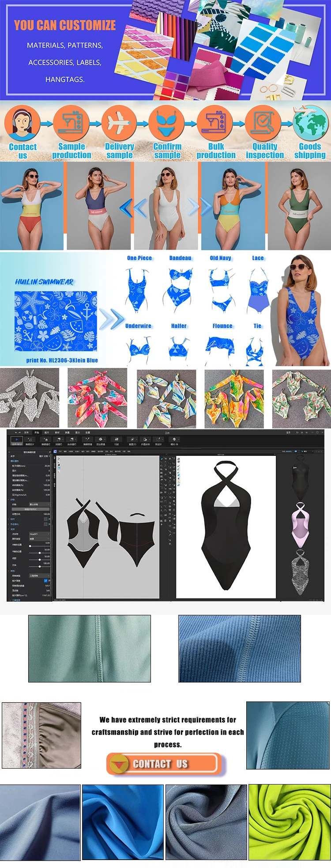
Task: Select the 选择/移动 select-move tool
Action: coord(17,440)
